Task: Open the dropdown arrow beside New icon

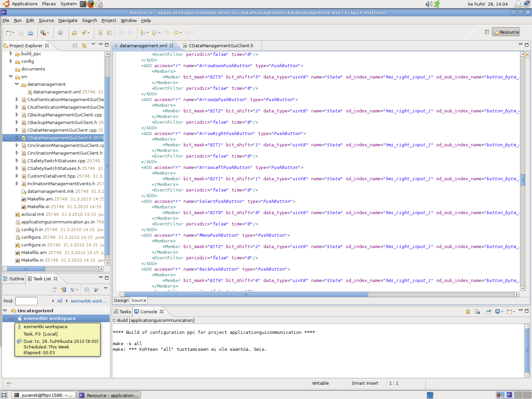Action: [13, 33]
